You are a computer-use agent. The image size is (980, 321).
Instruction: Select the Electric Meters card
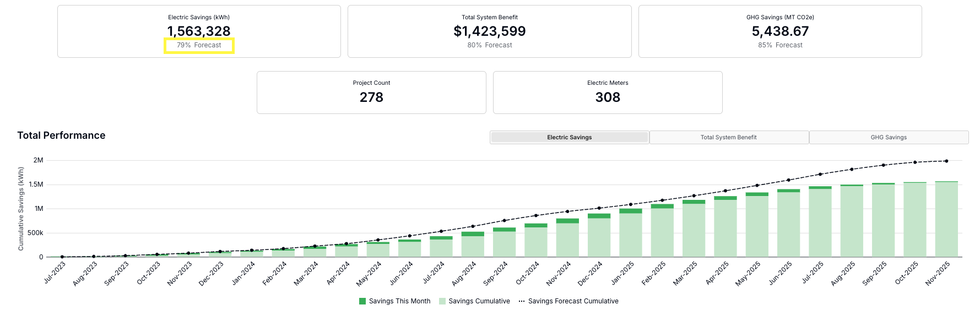click(608, 93)
